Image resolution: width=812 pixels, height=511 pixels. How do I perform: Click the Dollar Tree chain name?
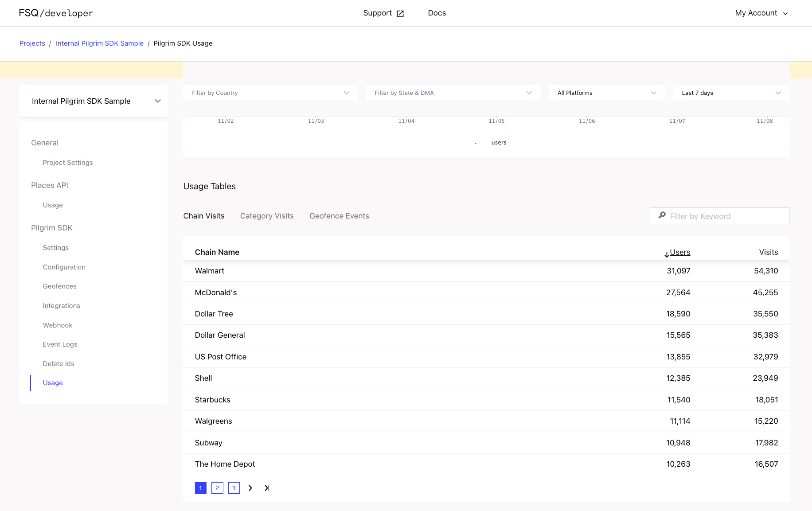point(214,314)
